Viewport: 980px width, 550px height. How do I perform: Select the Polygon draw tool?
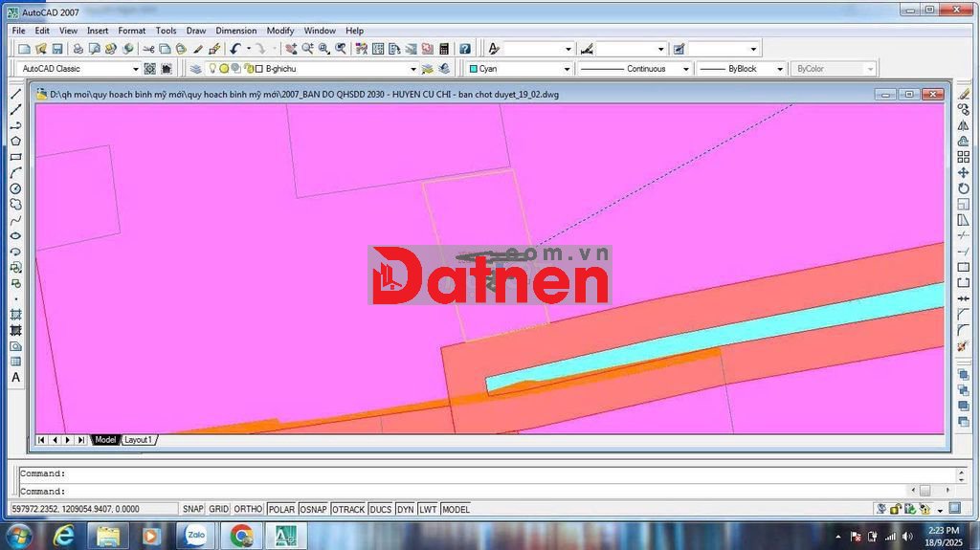pyautogui.click(x=15, y=142)
